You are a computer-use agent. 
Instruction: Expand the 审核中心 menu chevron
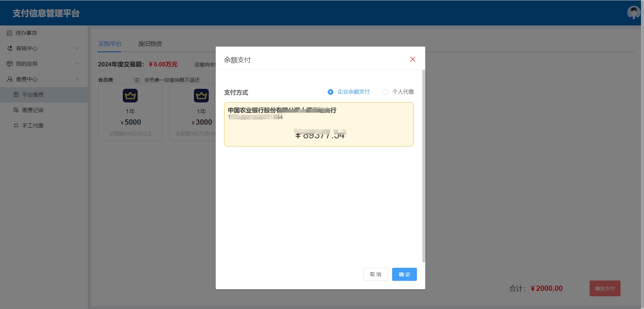click(77, 49)
